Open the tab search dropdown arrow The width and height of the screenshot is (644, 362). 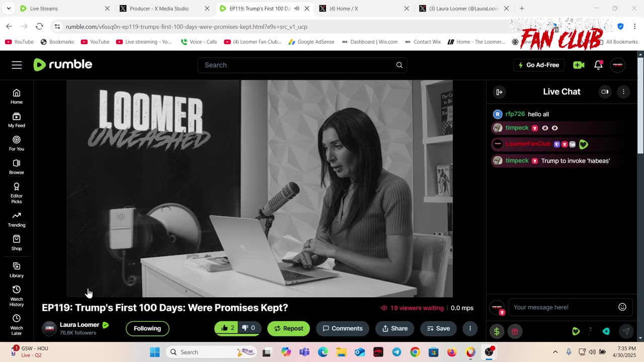pos(9,9)
